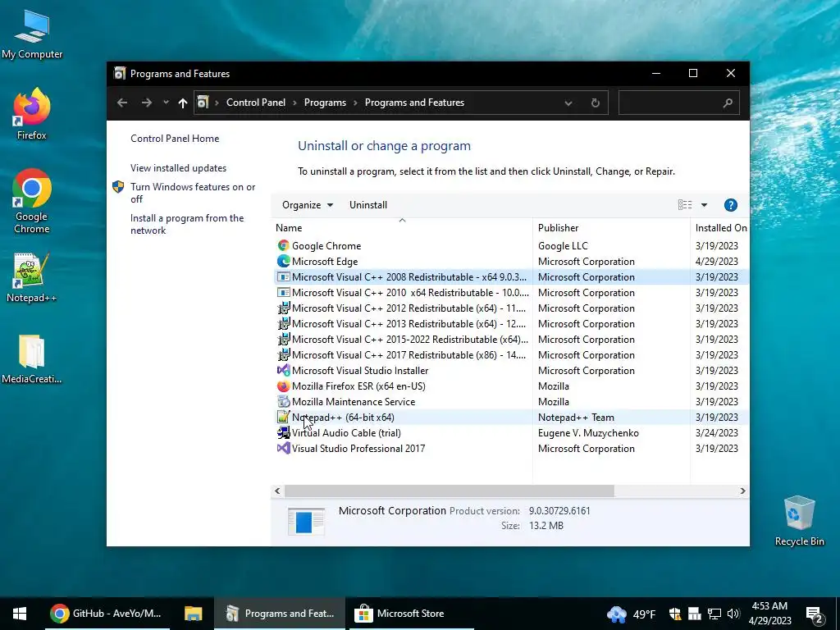840x630 pixels.
Task: Select Microsoft Visual C++ 2013 Redistributable (x64)
Action: click(x=510, y=323)
